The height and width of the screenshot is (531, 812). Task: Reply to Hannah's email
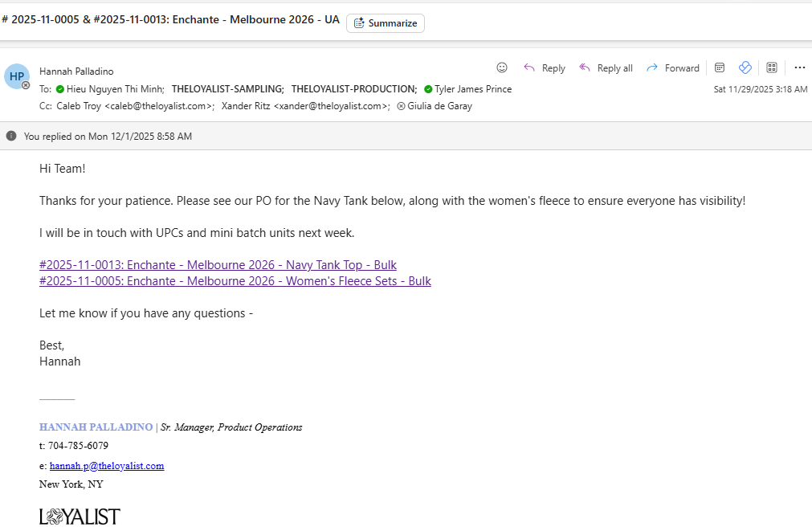[x=545, y=68]
